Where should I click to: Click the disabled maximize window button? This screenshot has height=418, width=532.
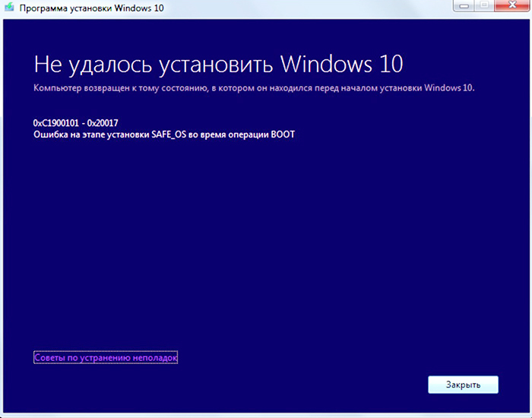tap(485, 5)
